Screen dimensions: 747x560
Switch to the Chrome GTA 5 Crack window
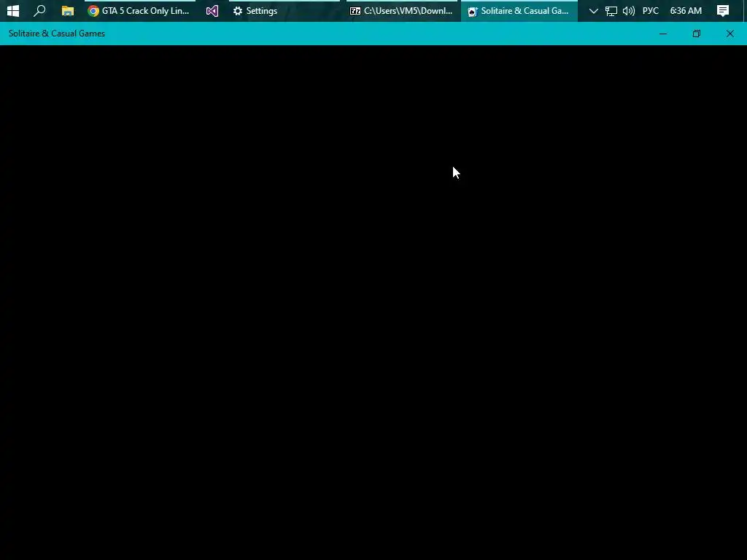click(x=140, y=10)
